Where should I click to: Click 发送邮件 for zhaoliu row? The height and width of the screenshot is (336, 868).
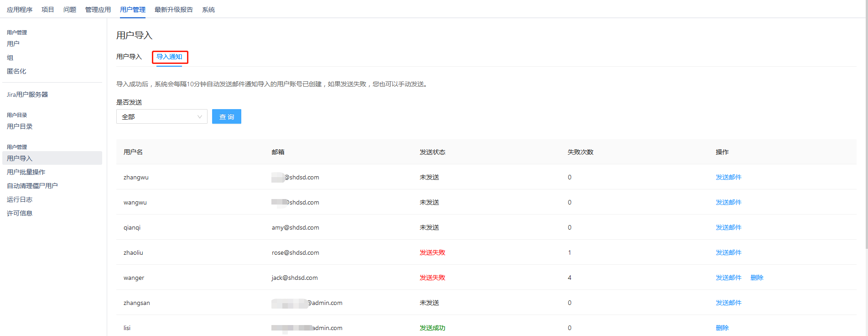coord(728,252)
